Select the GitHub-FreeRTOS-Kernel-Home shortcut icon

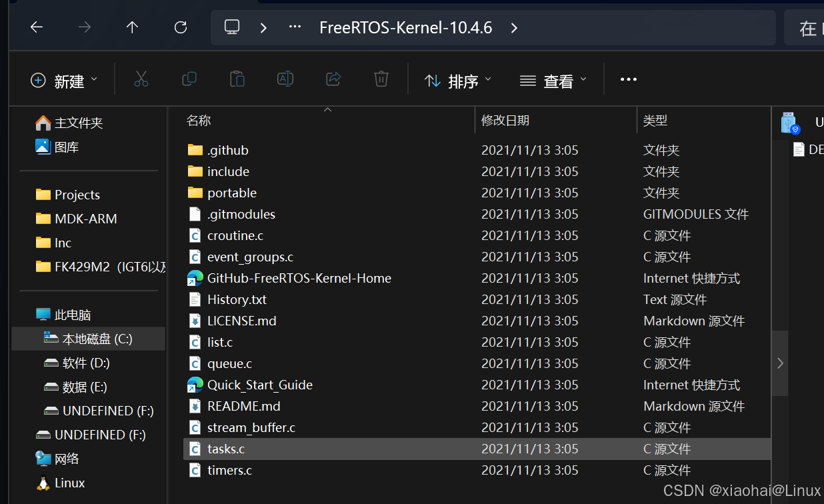pyautogui.click(x=195, y=278)
